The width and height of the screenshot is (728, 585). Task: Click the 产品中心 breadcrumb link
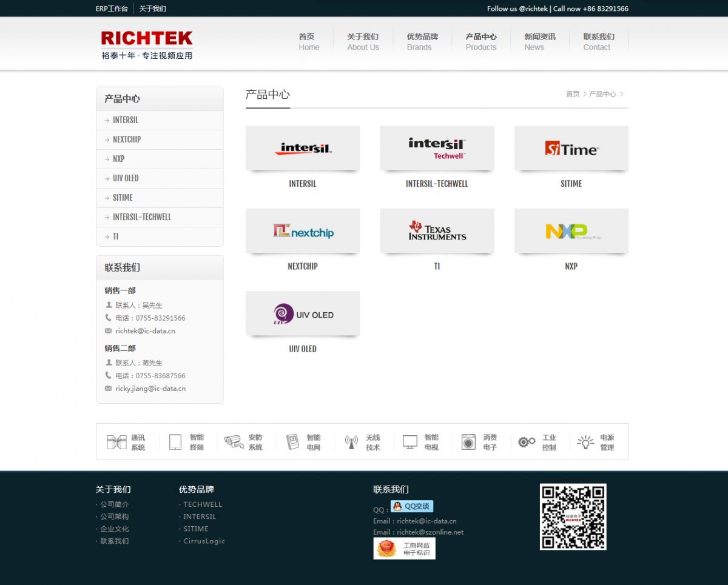click(602, 94)
